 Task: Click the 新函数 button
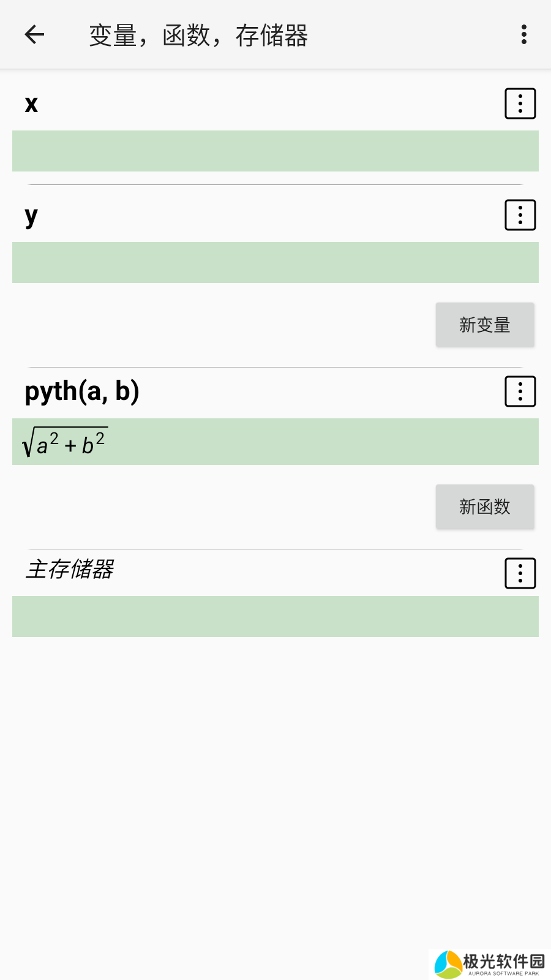[485, 507]
